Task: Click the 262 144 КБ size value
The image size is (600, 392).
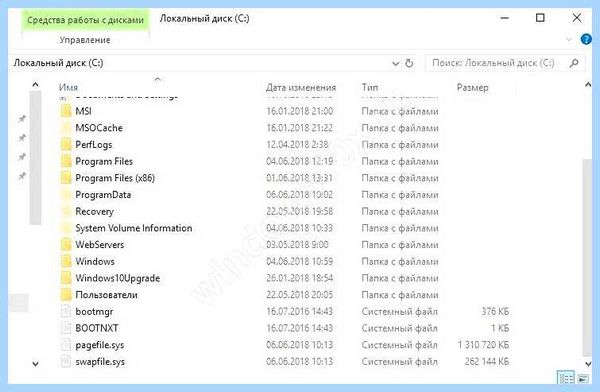Action: coord(487,362)
